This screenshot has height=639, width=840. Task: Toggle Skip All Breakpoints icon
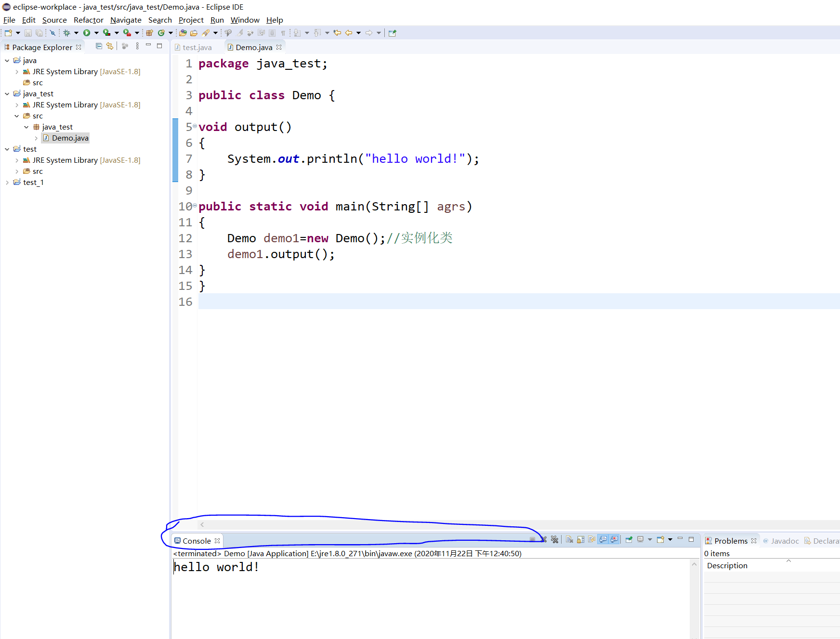point(52,33)
